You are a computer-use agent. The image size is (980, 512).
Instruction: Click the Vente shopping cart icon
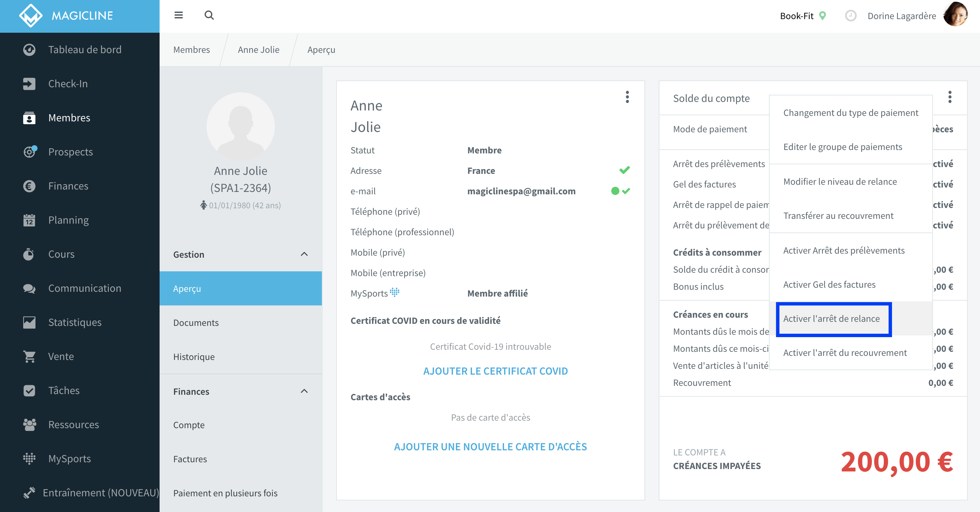point(29,357)
